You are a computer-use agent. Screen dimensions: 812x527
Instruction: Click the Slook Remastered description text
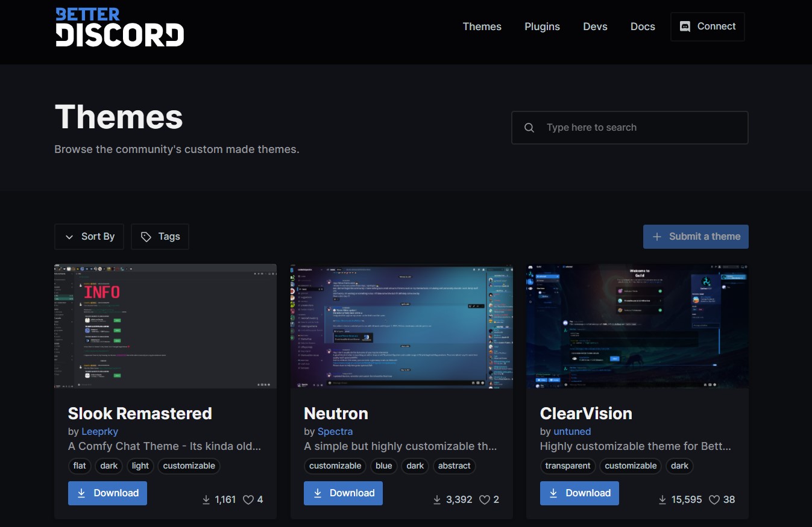click(165, 446)
